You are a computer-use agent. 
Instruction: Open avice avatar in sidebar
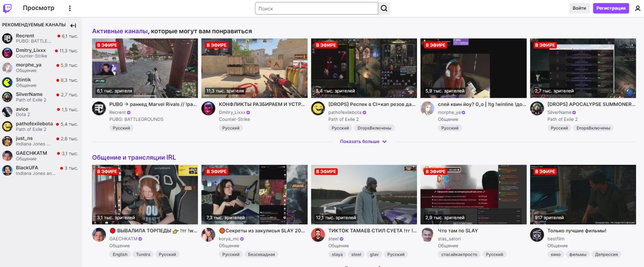coord(7,112)
